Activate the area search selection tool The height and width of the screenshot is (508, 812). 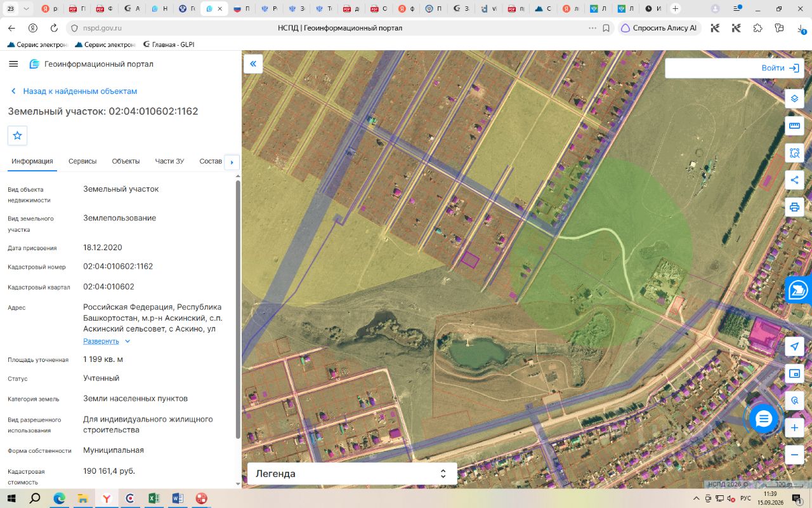point(794,153)
